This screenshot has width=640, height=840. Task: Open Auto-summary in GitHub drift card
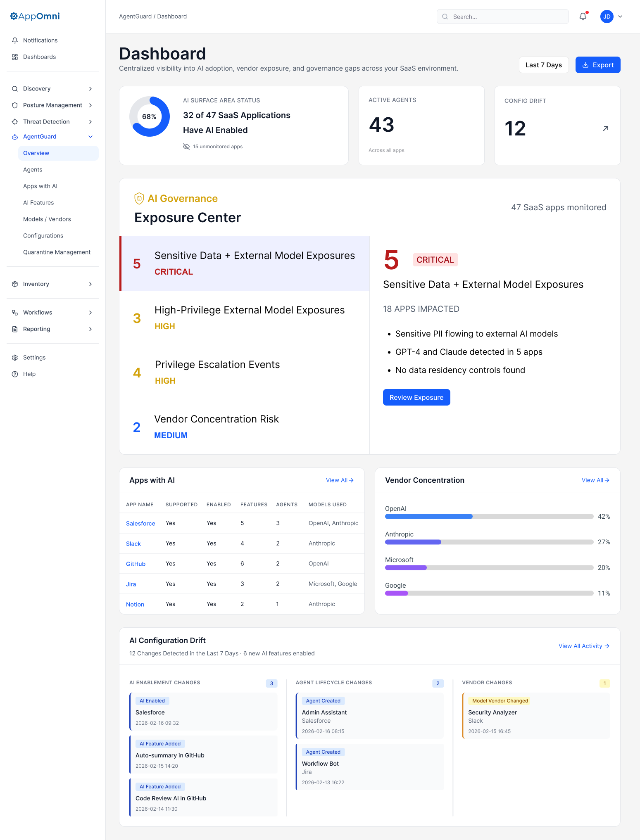click(x=203, y=755)
